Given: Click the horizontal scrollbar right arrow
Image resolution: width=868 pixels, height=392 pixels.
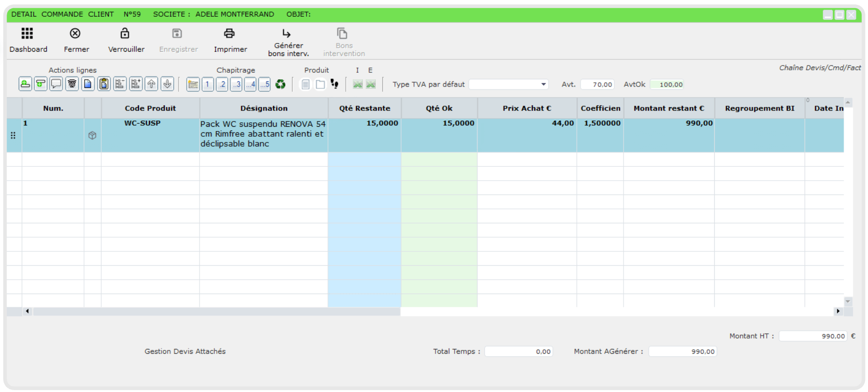Looking at the screenshot, I should (x=838, y=311).
